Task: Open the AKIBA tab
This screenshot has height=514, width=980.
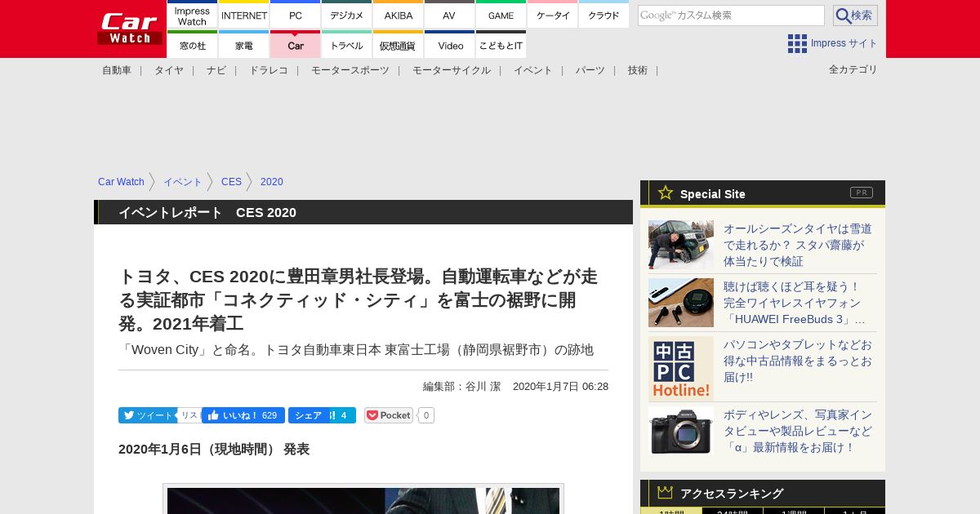Action: (399, 15)
